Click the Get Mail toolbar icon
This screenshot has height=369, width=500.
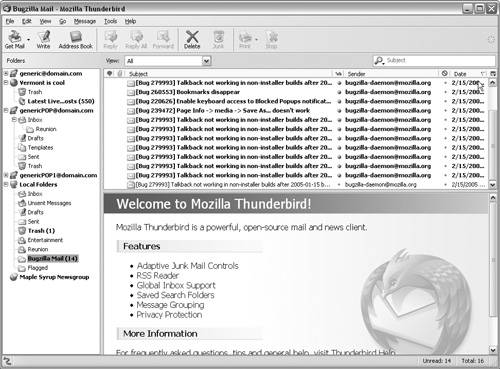tap(15, 39)
